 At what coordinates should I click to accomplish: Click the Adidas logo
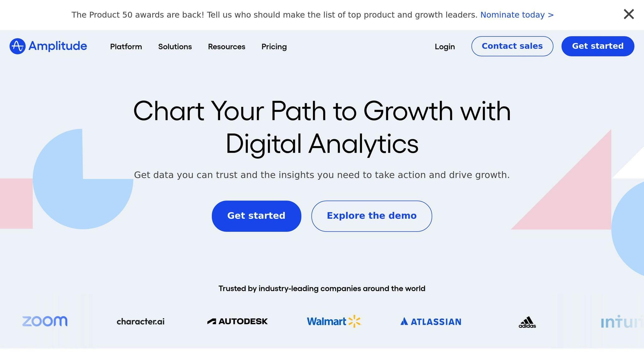pyautogui.click(x=527, y=322)
